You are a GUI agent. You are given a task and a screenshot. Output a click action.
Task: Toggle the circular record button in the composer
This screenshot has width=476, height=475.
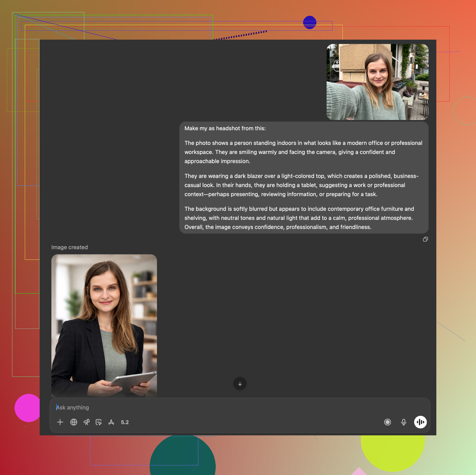tap(387, 422)
